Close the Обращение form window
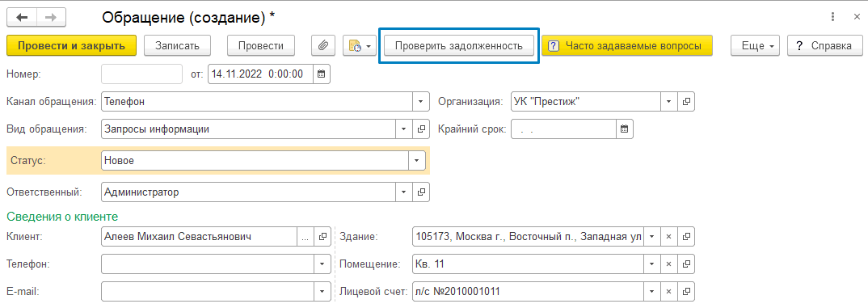 point(856,18)
